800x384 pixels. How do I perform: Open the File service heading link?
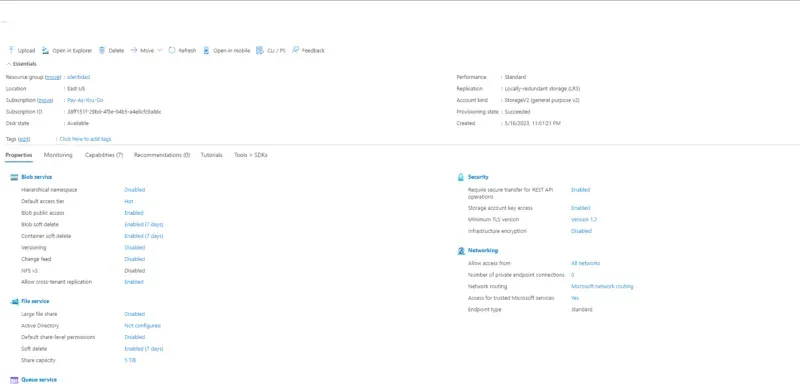35,301
